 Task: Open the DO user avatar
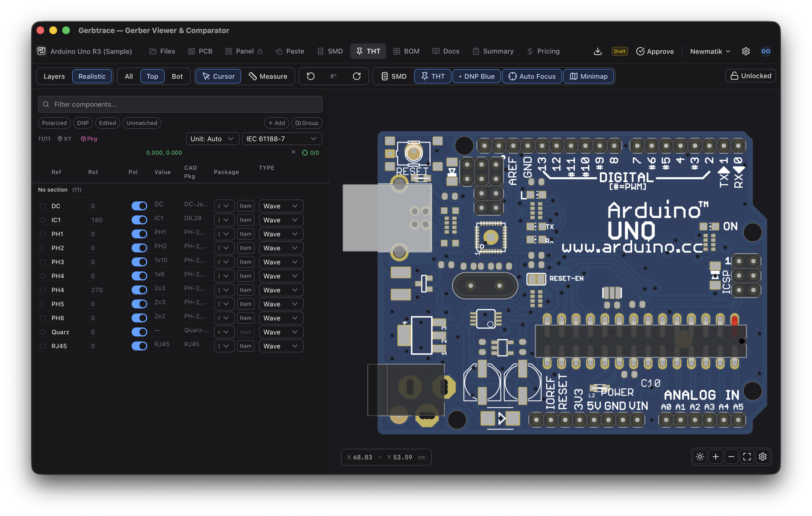pos(766,51)
